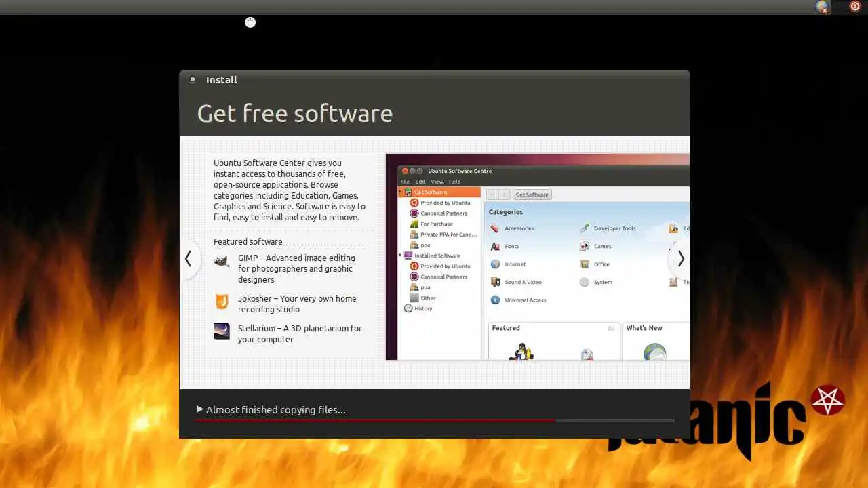868x488 pixels.
Task: Click the What's New panel heading
Action: tap(644, 328)
